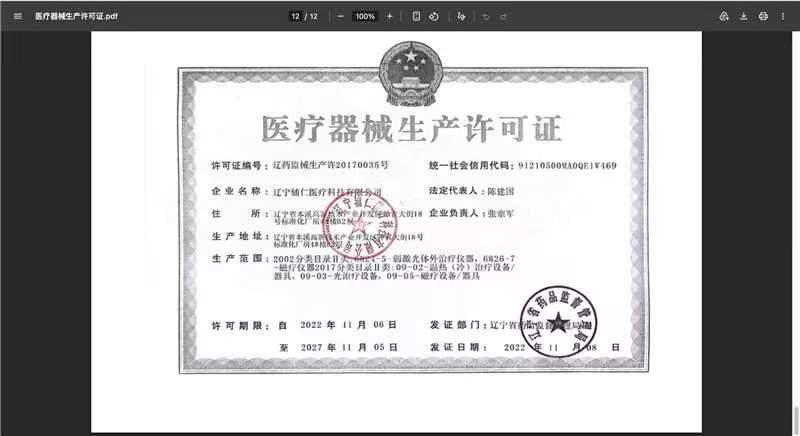The width and height of the screenshot is (800, 436).
Task: Rotate the document counterclockwise
Action: [434, 16]
